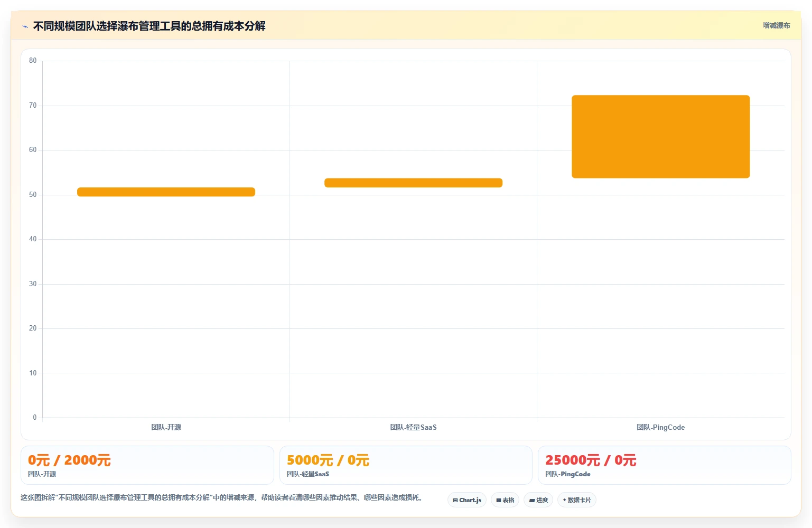Click the 团队-开源 orange bar
The height and width of the screenshot is (528, 812).
(x=166, y=192)
